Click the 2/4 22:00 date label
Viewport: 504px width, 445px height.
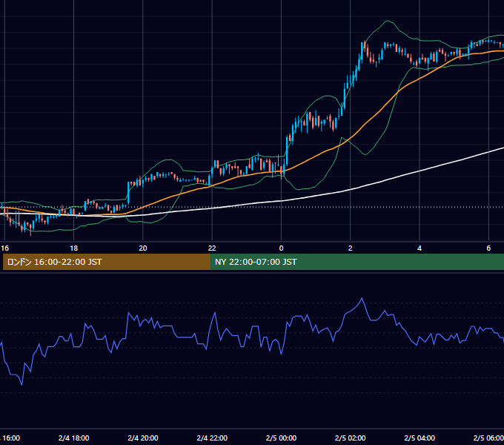point(212,438)
